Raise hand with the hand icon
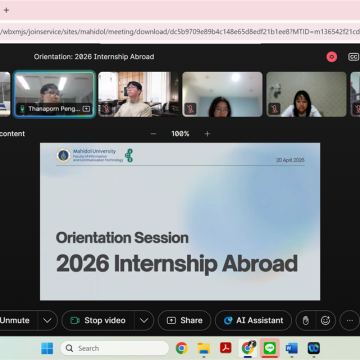The width and height of the screenshot is (360, 360). tap(306, 320)
